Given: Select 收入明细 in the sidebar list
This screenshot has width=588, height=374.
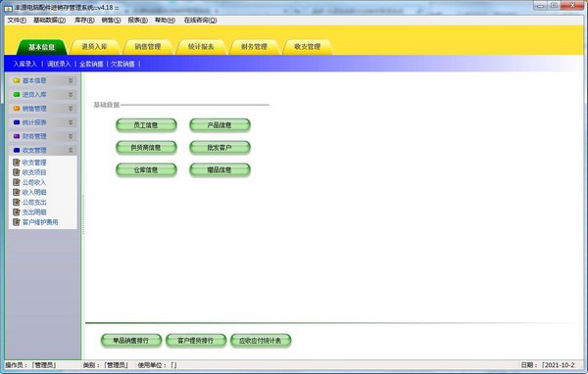Looking at the screenshot, I should (x=34, y=192).
